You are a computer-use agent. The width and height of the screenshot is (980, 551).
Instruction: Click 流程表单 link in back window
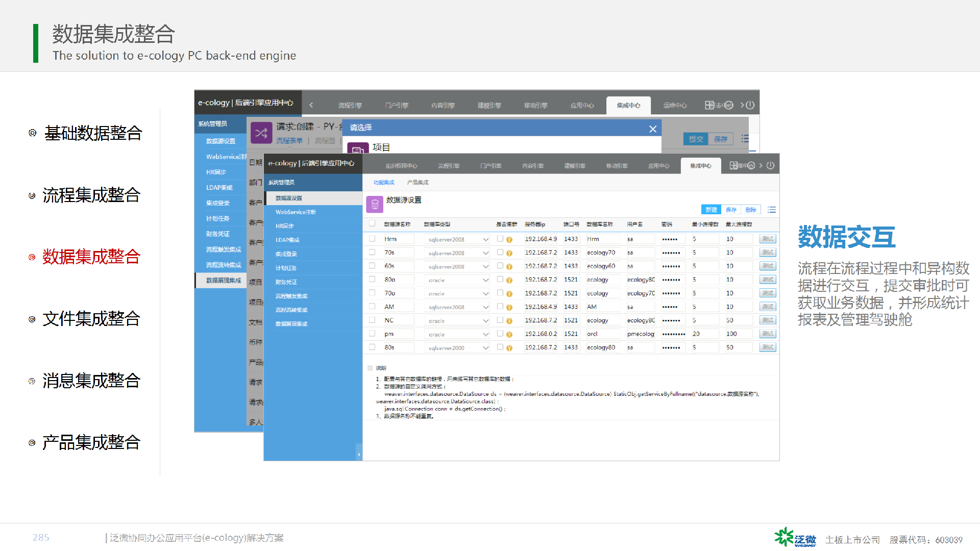[x=289, y=140]
